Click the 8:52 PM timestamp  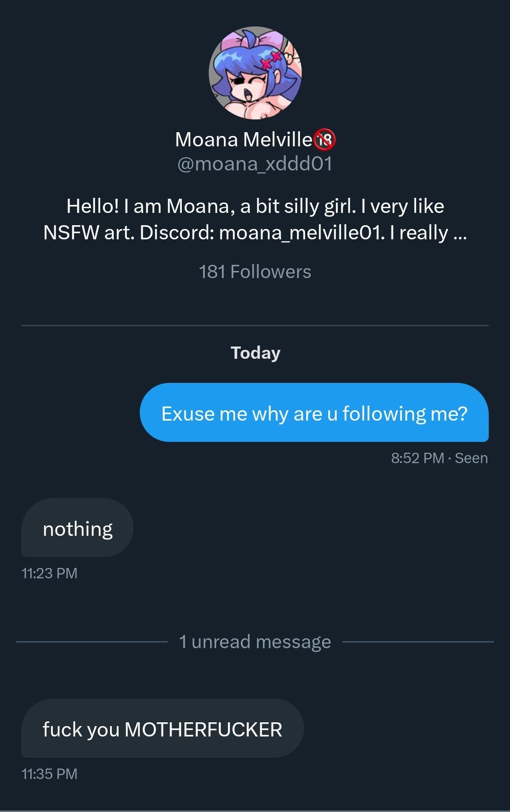point(417,458)
